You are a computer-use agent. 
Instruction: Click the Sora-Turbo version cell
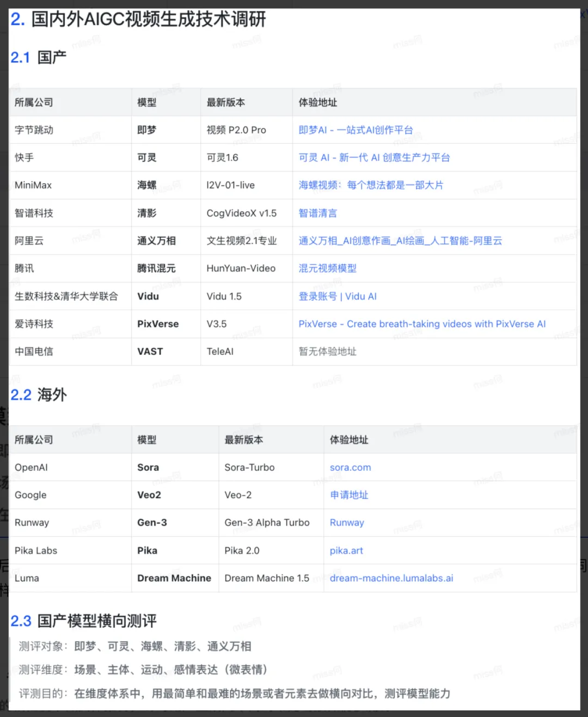tap(271, 467)
